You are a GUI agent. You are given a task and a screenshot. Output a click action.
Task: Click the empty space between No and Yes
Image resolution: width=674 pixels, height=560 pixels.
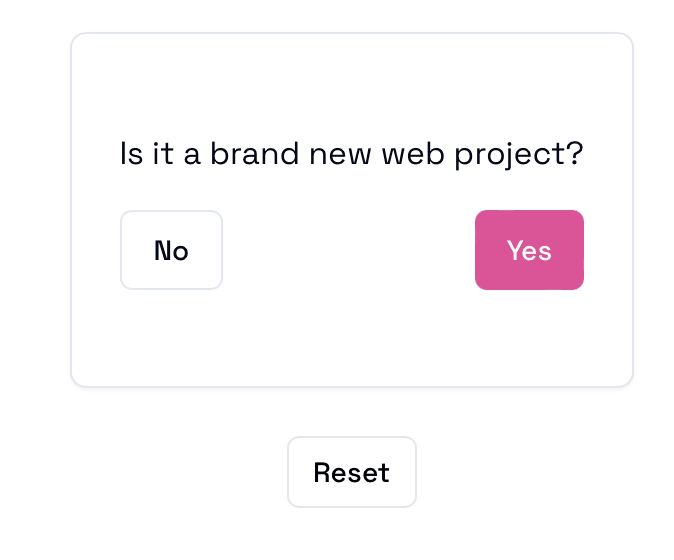point(348,250)
